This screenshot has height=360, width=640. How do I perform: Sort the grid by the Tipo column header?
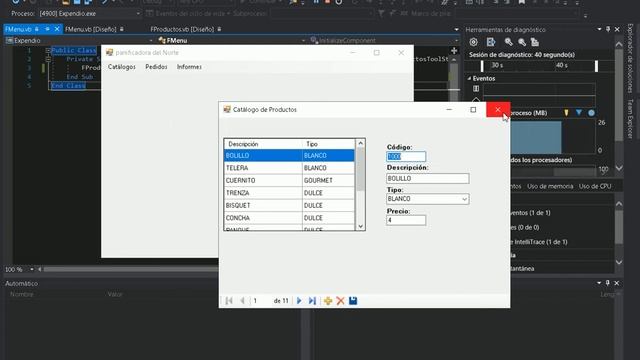click(329, 144)
